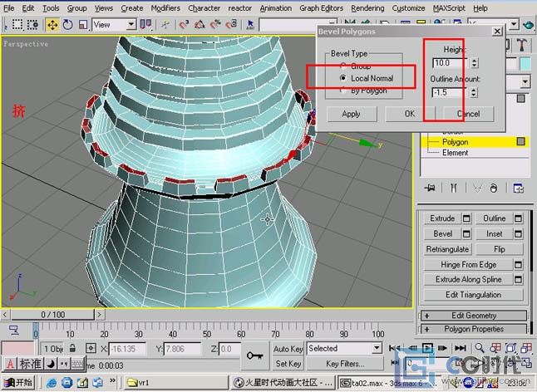
Task: Toggle the Percent Snap icon
Action: (215, 25)
